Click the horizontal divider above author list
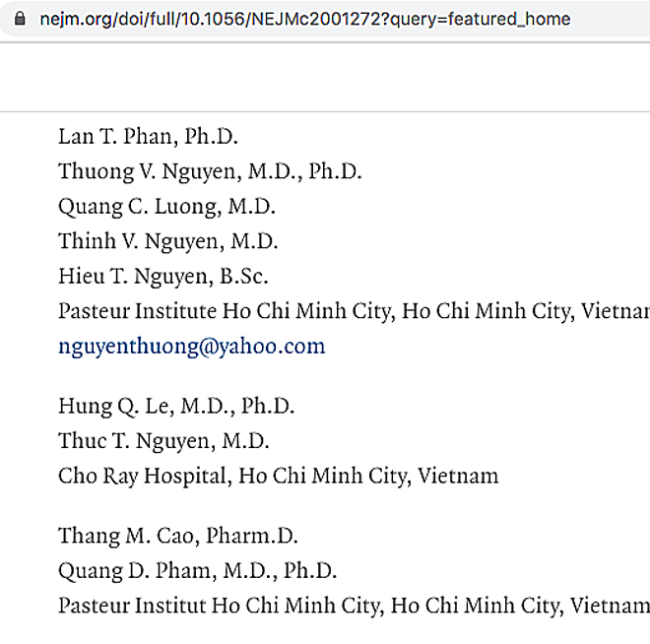650x644 pixels. coord(325,111)
